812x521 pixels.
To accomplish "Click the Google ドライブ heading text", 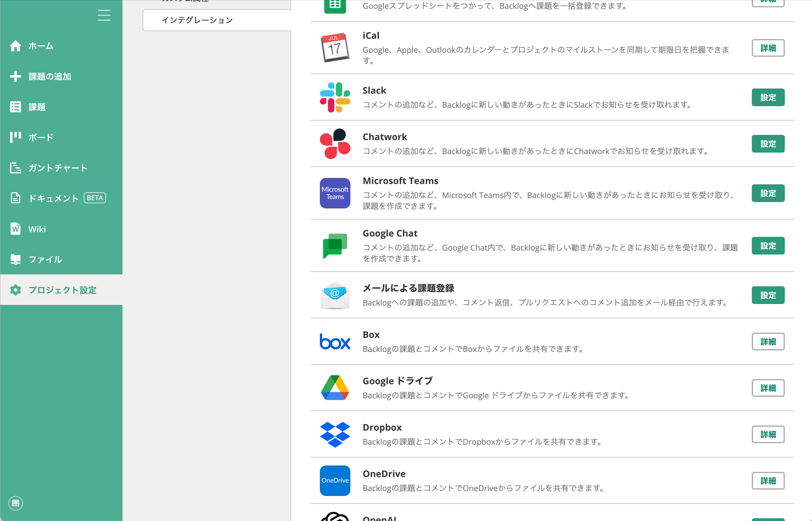I will 398,381.
